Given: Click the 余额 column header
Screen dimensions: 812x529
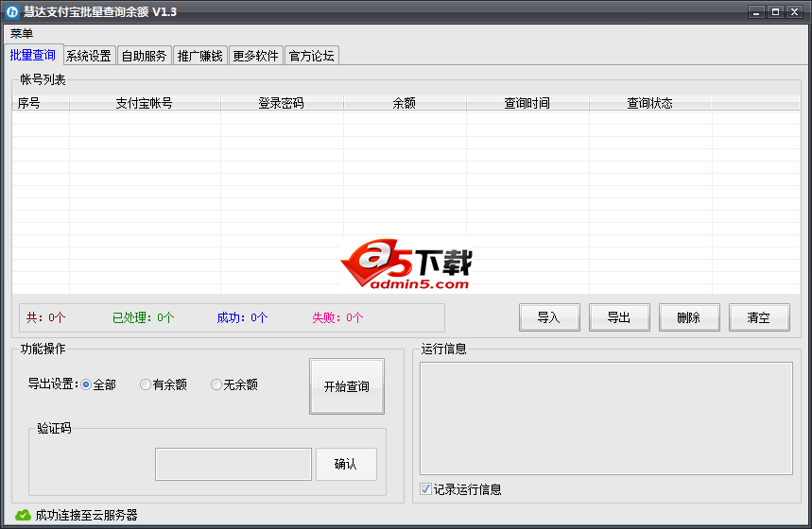Looking at the screenshot, I should pyautogui.click(x=405, y=103).
